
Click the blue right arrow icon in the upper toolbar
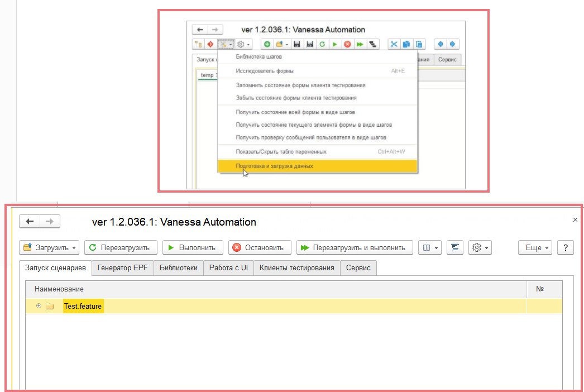pyautogui.click(x=453, y=44)
